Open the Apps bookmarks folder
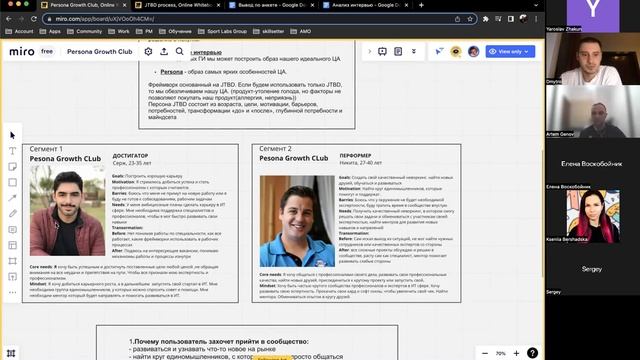 click(x=50, y=31)
